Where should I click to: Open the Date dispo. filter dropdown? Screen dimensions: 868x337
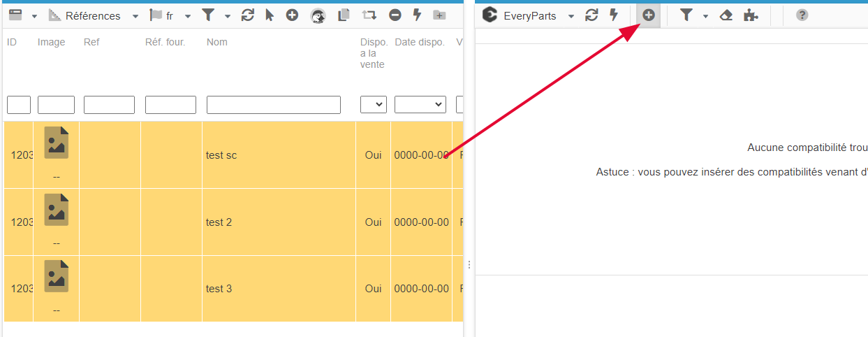(420, 105)
